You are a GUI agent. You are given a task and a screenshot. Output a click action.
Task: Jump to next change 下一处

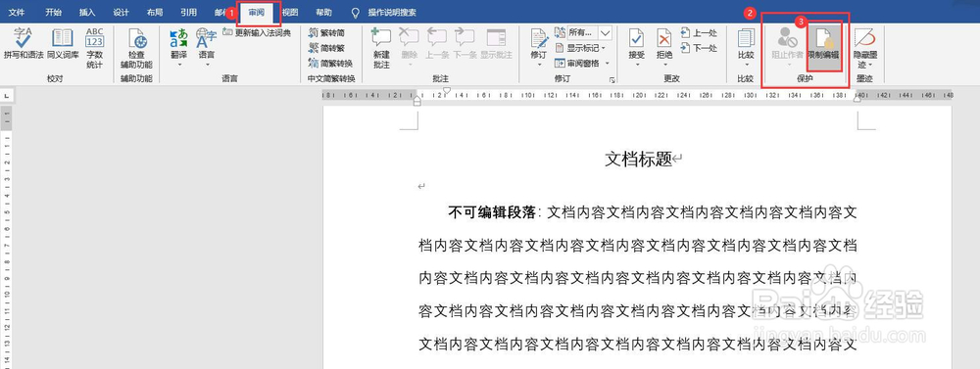pyautogui.click(x=700, y=48)
